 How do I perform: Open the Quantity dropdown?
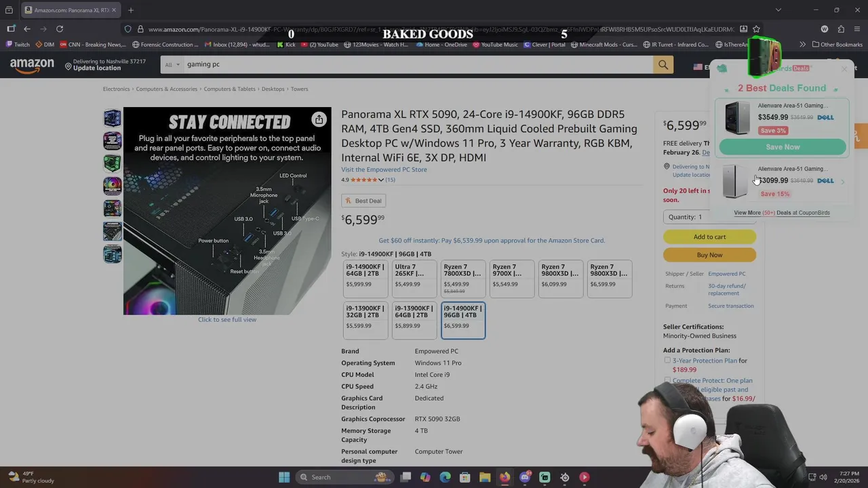pos(709,217)
